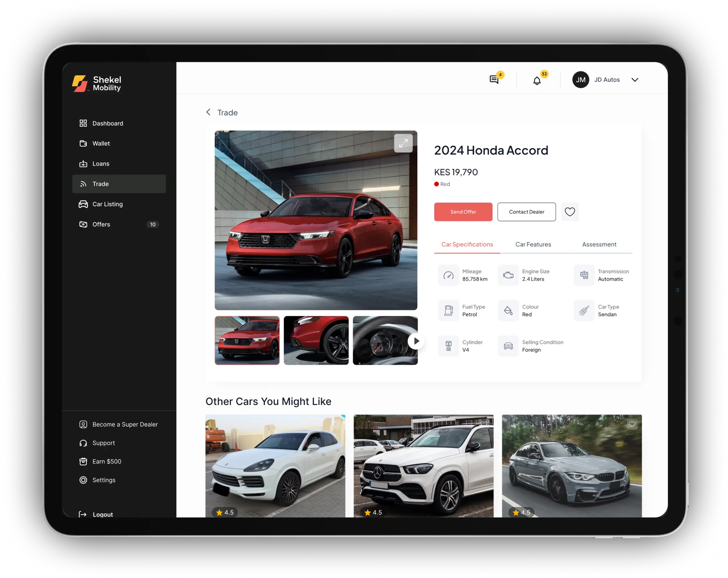Add the Honda Accord to favorites
728x578 pixels.
coord(570,212)
